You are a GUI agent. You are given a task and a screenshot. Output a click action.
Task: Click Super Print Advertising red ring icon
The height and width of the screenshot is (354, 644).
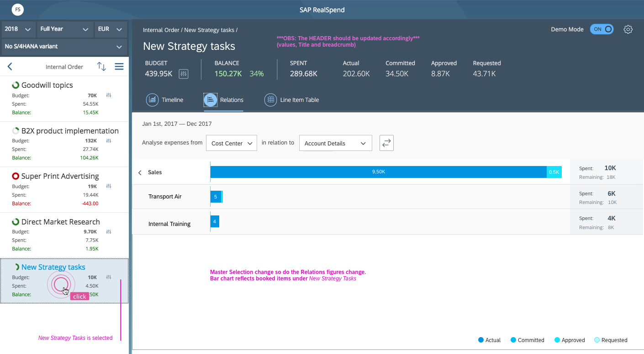pos(16,176)
